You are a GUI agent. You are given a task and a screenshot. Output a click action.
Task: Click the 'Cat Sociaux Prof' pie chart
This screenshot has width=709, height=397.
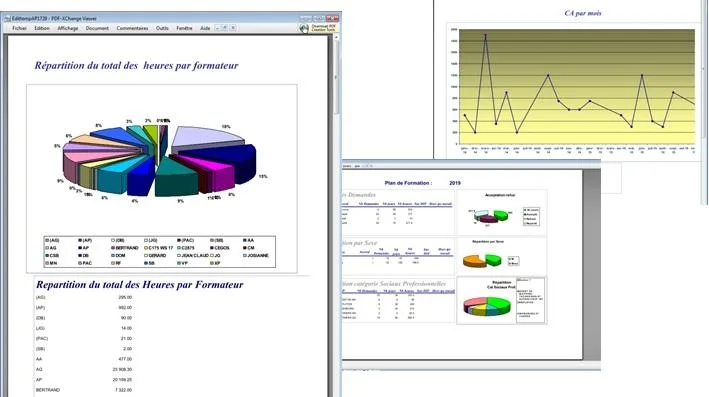point(487,306)
